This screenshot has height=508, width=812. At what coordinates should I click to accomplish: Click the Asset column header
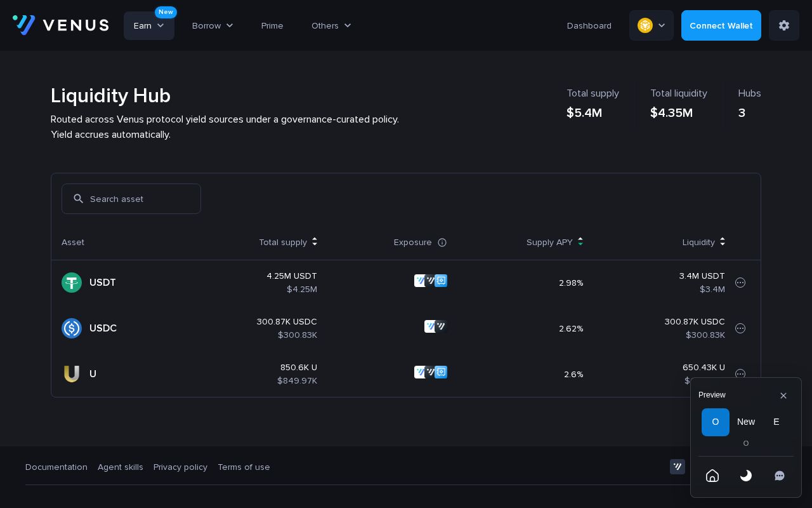coord(73,242)
